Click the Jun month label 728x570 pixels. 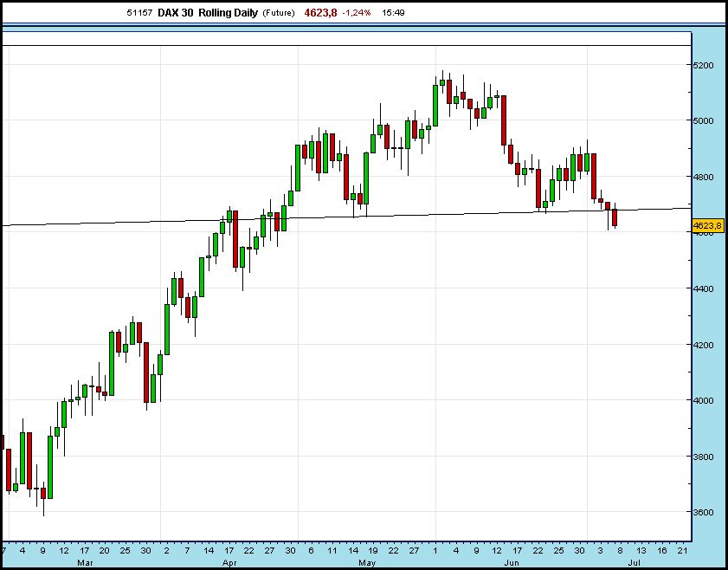512,562
